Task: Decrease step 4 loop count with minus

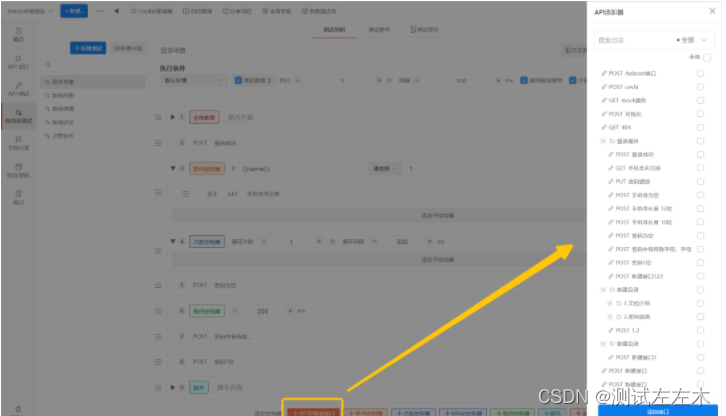Action: point(264,241)
